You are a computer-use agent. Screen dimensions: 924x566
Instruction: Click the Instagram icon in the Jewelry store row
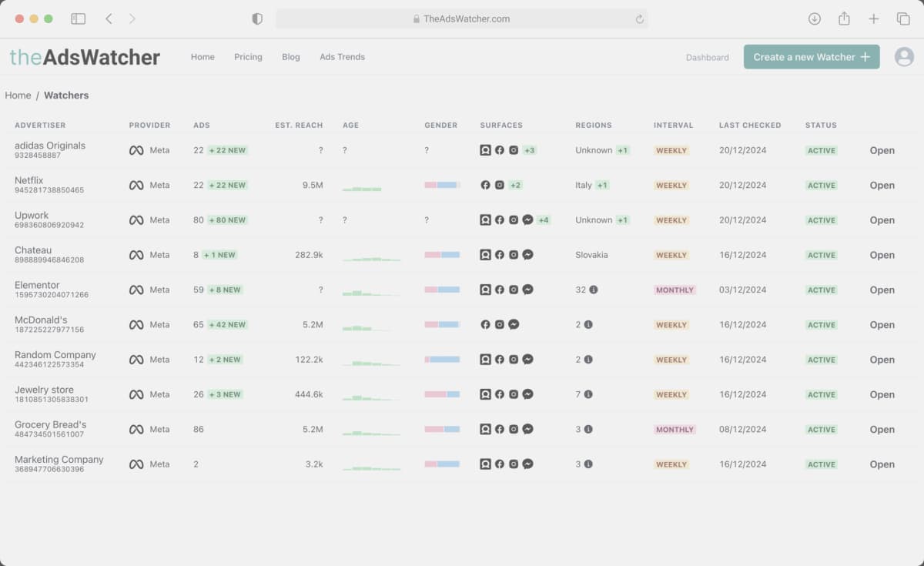coord(514,394)
